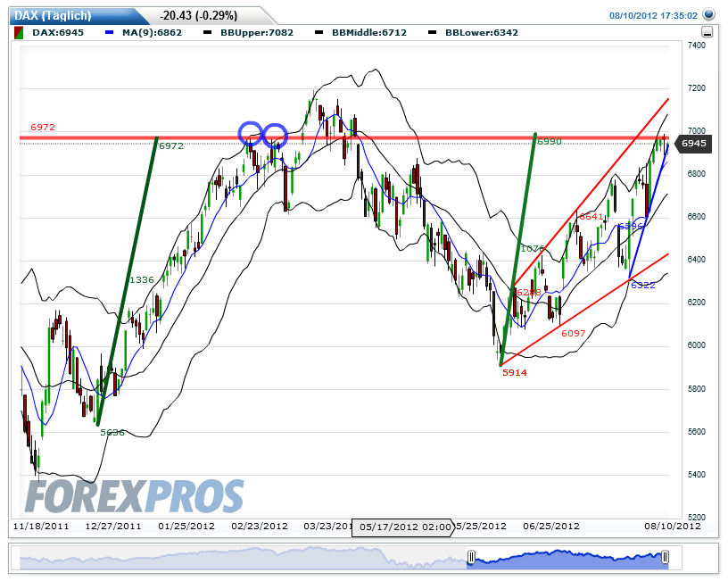Expand the 05/17/2012 02:00 date box
The width and height of the screenshot is (728, 581).
[402, 527]
